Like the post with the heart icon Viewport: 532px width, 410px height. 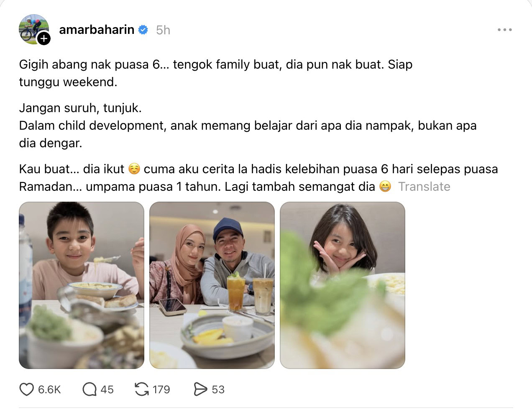[26, 389]
